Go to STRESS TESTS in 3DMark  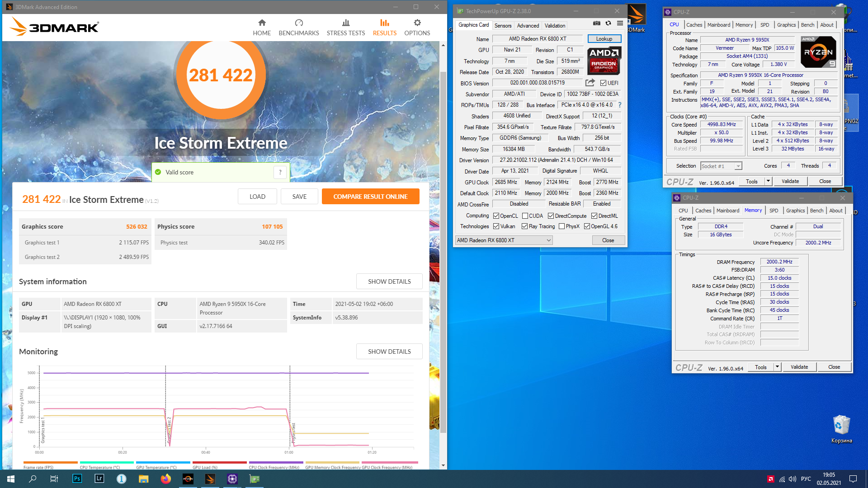coord(346,28)
